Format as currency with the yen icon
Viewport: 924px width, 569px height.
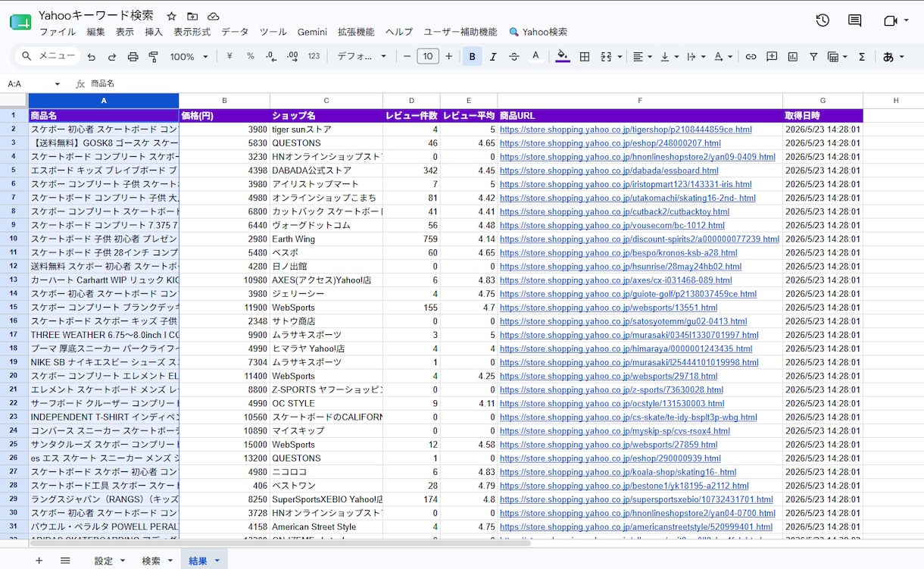[x=229, y=56]
